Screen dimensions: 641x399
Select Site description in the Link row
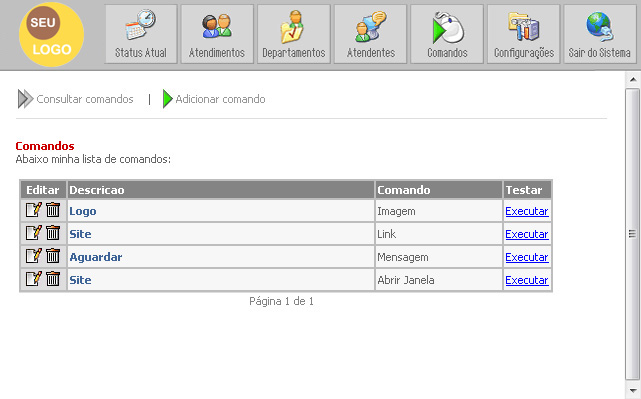pos(80,234)
